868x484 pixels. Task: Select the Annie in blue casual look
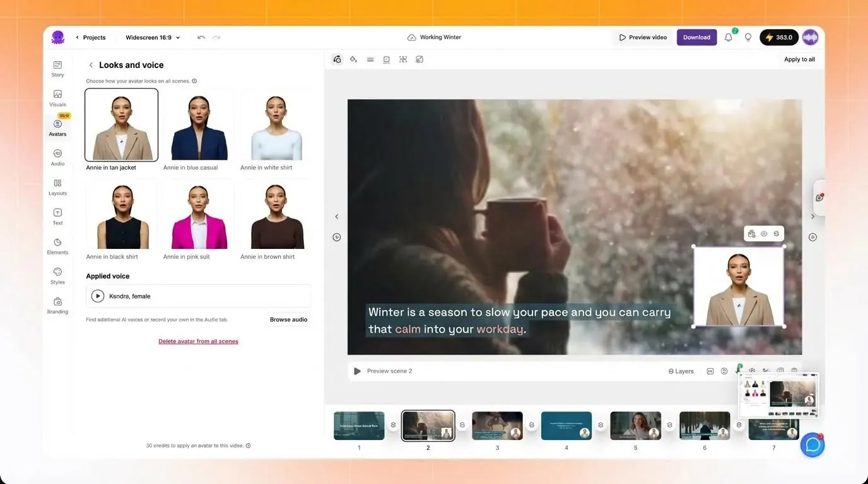[x=199, y=130]
